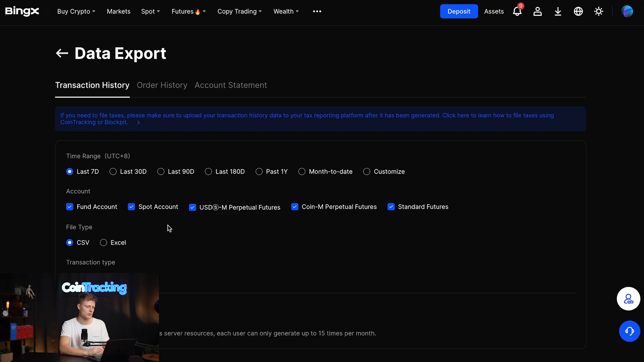
Task: Open the notifications bell icon
Action: [x=517, y=11]
